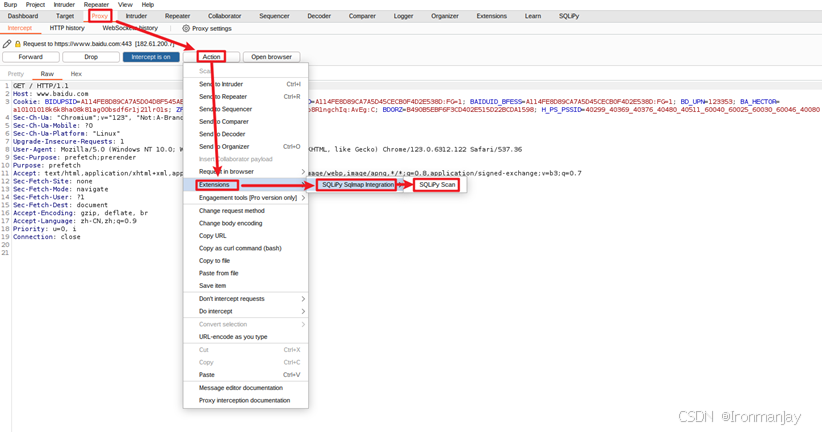The image size is (822, 432).
Task: Click the Forward button
Action: 30,57
